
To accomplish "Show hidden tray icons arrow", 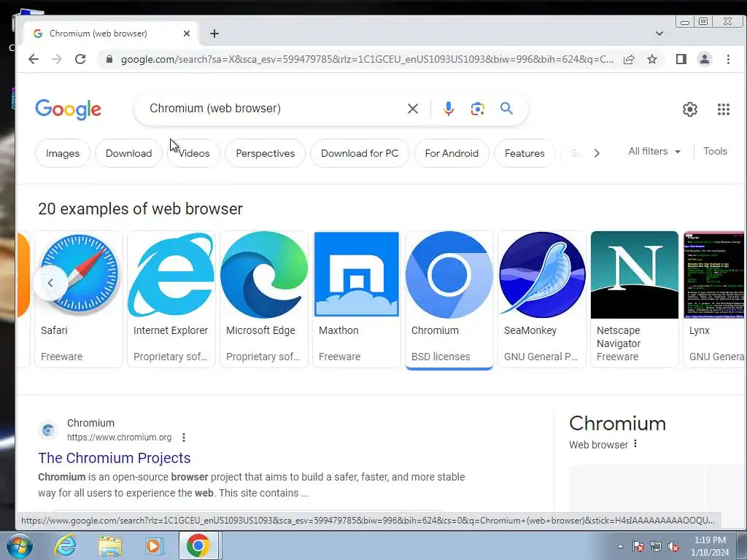I will click(x=620, y=546).
